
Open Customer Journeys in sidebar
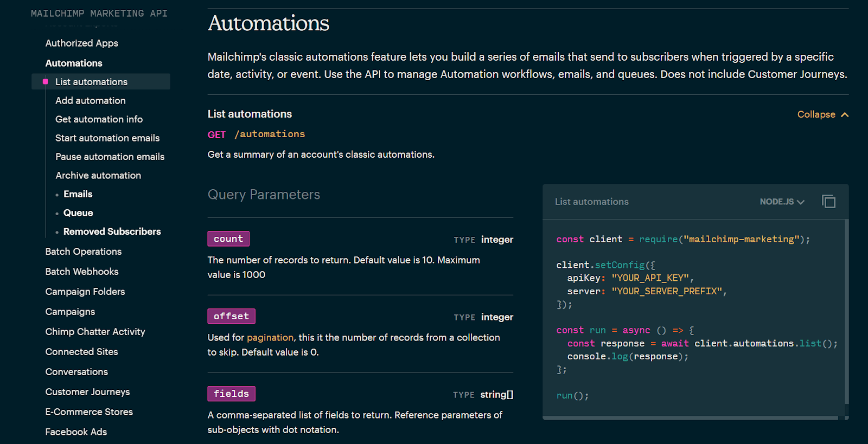coord(87,392)
